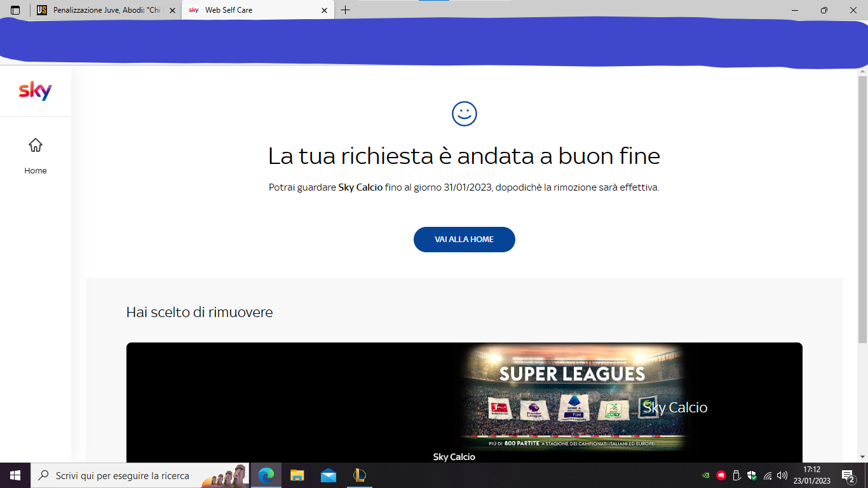
Task: Open the Edge tab actions menu icon
Action: click(15, 10)
